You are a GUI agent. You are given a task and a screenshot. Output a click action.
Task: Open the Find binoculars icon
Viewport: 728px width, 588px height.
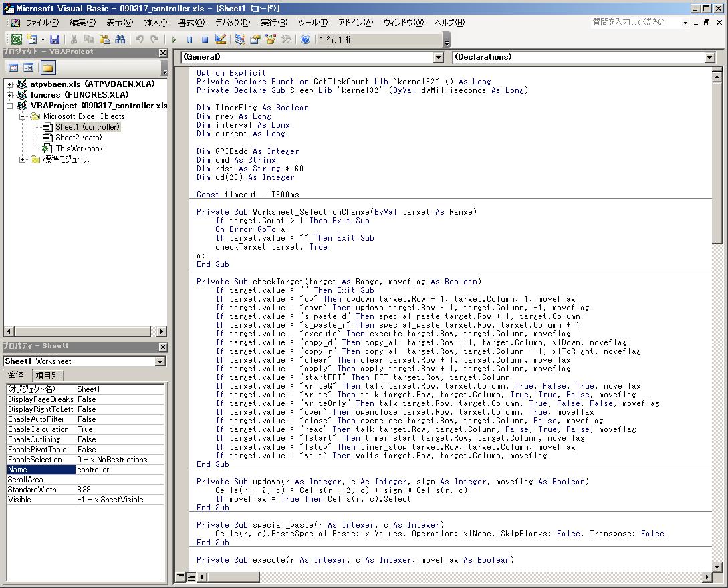pyautogui.click(x=120, y=40)
